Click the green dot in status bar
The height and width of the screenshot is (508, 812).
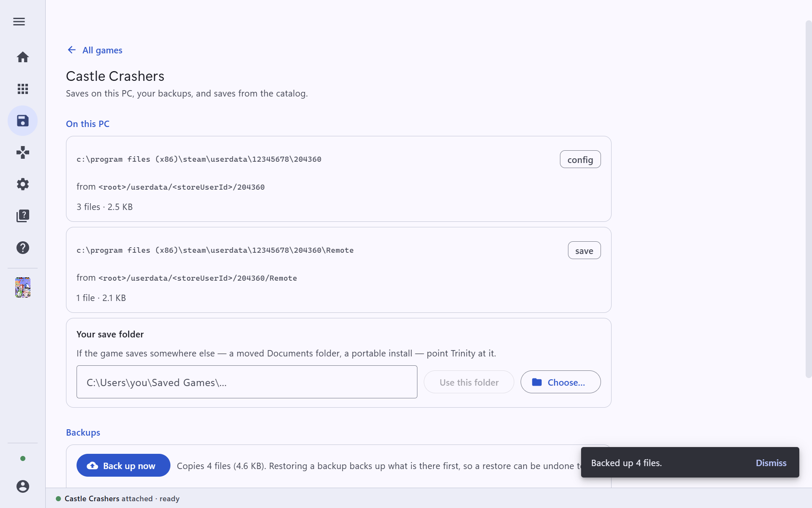click(58, 499)
